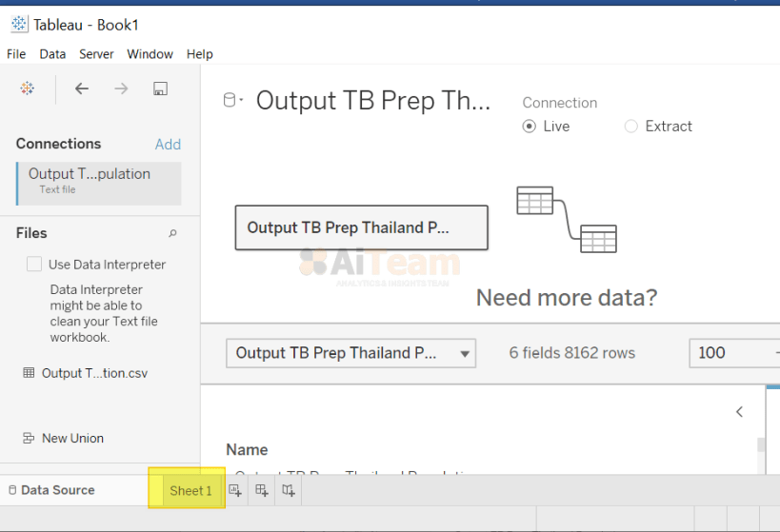
Task: Click the Connections panel heading
Action: (59, 144)
